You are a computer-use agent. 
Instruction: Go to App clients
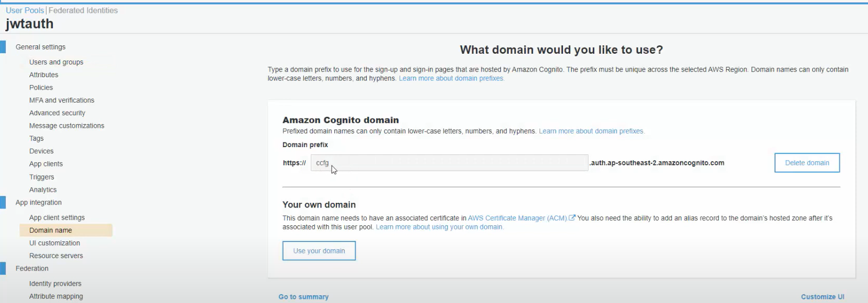click(x=46, y=164)
